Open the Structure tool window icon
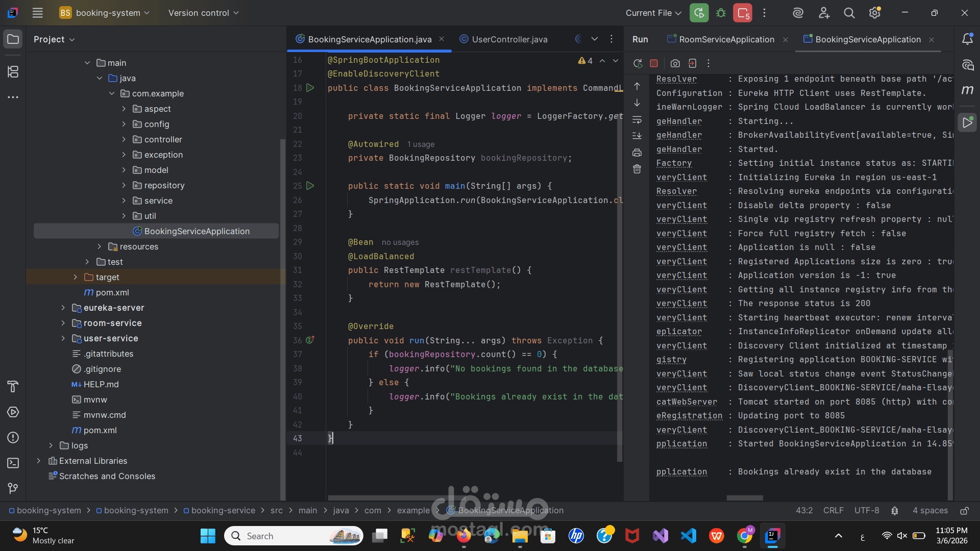Image resolution: width=980 pixels, height=551 pixels. click(13, 72)
